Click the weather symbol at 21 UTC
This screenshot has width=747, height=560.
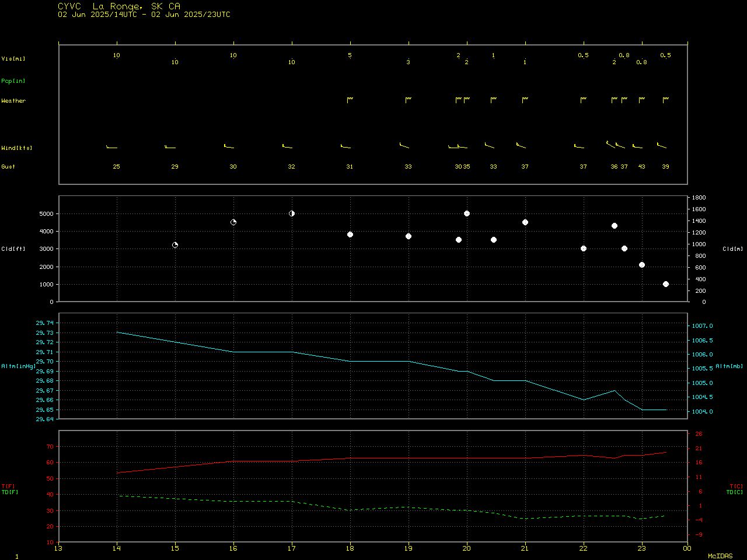(525, 100)
